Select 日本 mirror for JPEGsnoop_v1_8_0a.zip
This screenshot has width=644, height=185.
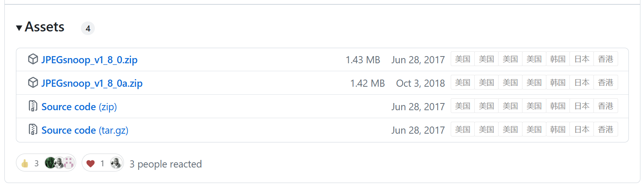(581, 83)
